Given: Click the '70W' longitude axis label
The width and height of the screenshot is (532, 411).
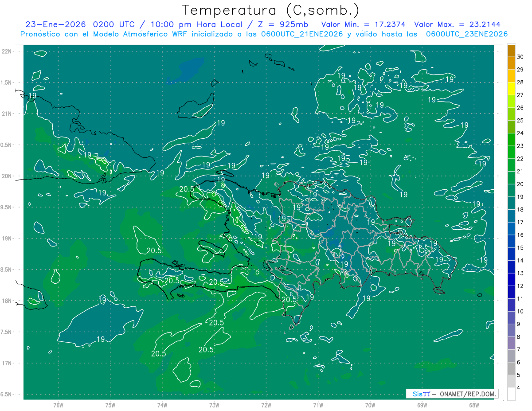Looking at the screenshot, I should [370, 405].
